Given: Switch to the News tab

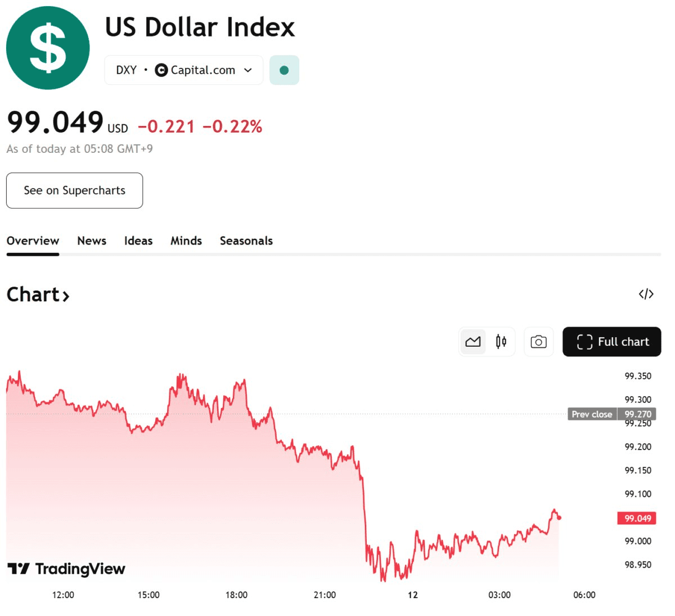Looking at the screenshot, I should pyautogui.click(x=92, y=241).
